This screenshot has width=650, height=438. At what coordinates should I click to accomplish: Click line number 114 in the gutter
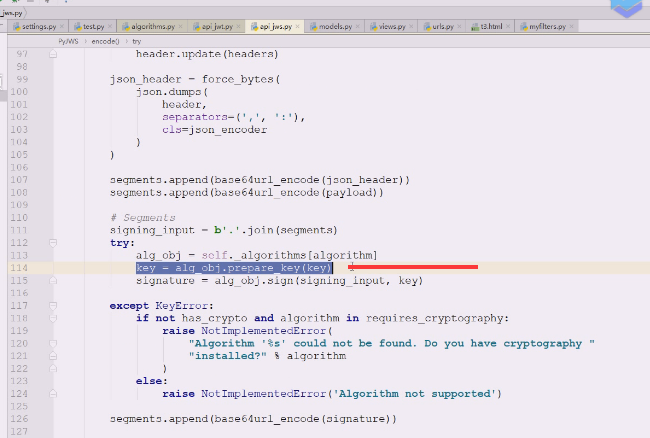(19, 268)
